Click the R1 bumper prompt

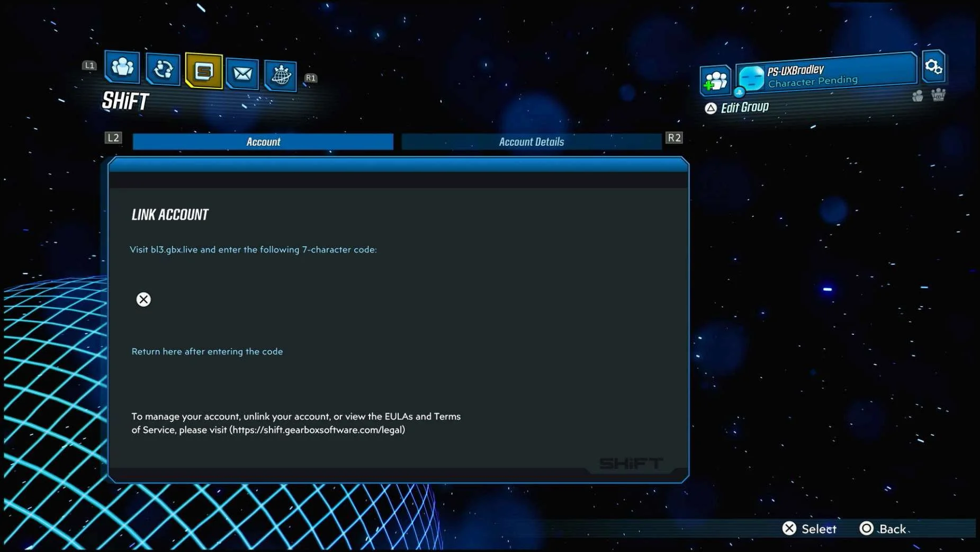point(311,78)
